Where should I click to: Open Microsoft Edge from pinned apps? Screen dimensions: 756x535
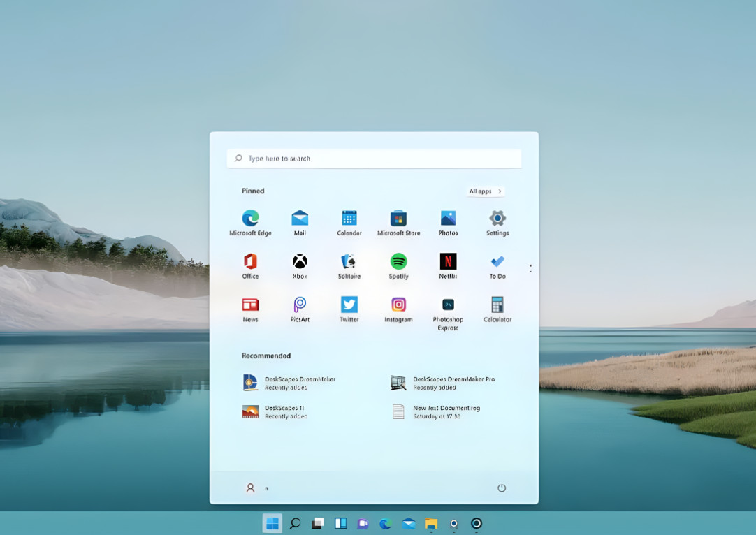[x=250, y=219]
